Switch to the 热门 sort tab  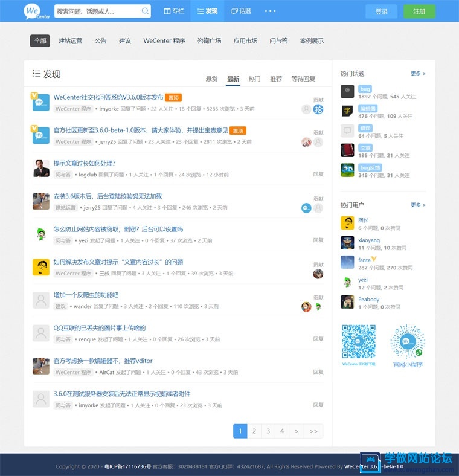254,79
